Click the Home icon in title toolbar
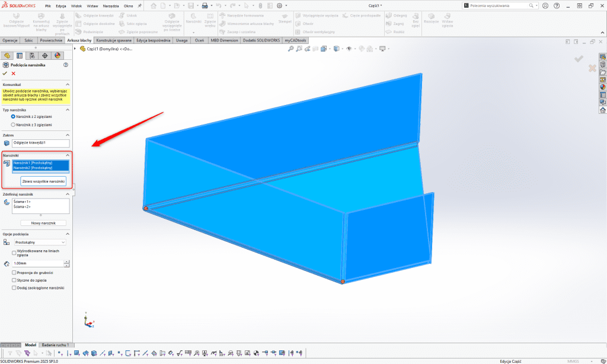The image size is (607, 364). [x=154, y=5]
